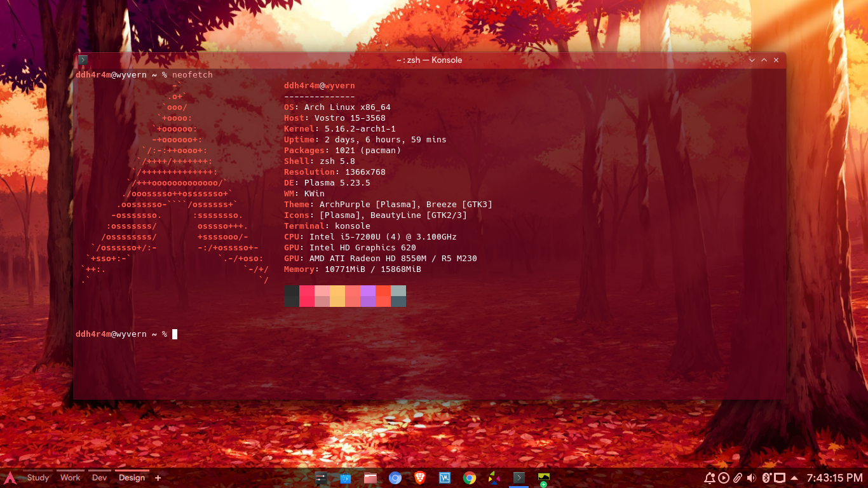Click the Keep Above chevron in Konsole titlebar
The width and height of the screenshot is (868, 488).
tap(764, 60)
